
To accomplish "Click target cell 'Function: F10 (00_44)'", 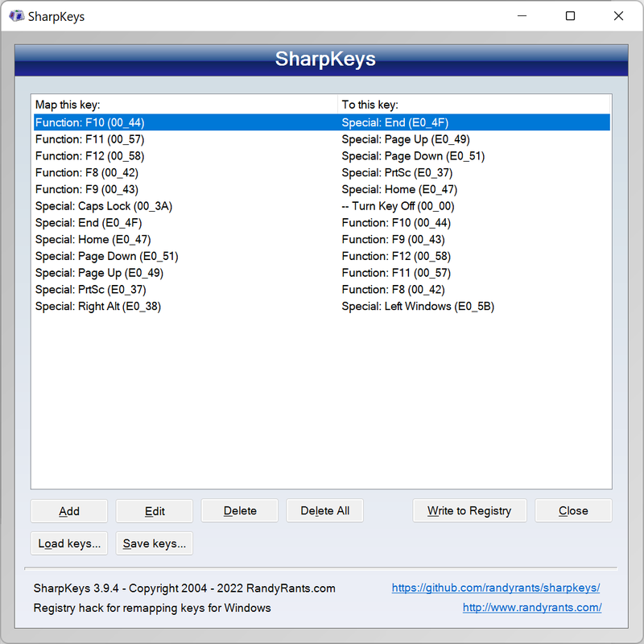I will click(396, 223).
